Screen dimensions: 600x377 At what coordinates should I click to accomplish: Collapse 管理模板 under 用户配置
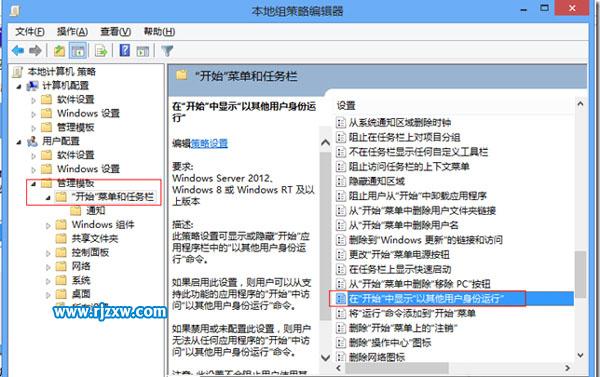33,184
